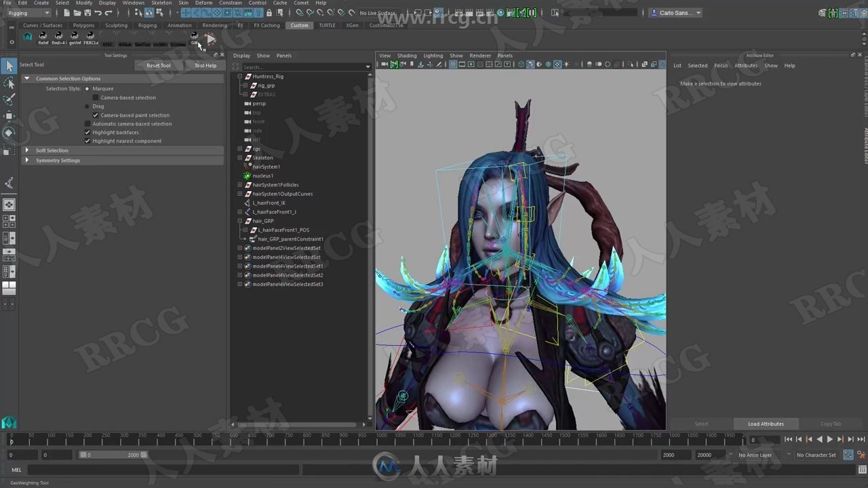Toggle Smooth Shade All cube icon

(530, 64)
